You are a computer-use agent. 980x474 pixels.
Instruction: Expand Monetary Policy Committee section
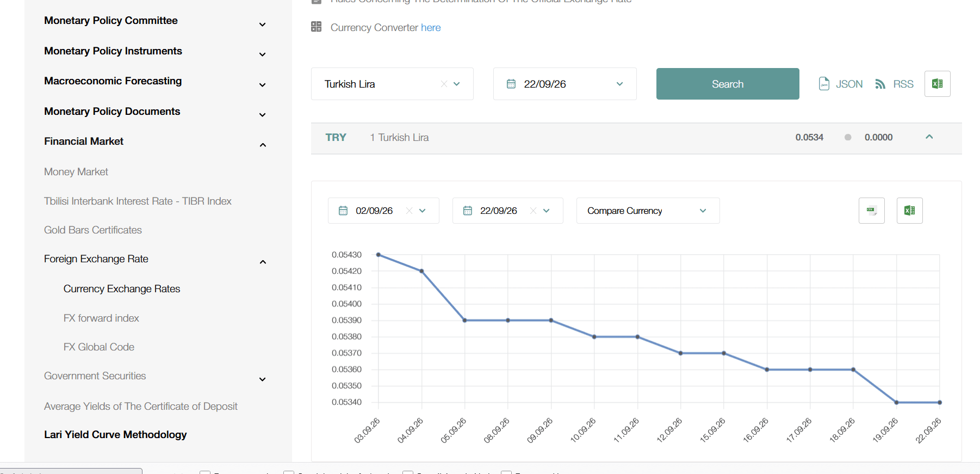click(x=262, y=24)
